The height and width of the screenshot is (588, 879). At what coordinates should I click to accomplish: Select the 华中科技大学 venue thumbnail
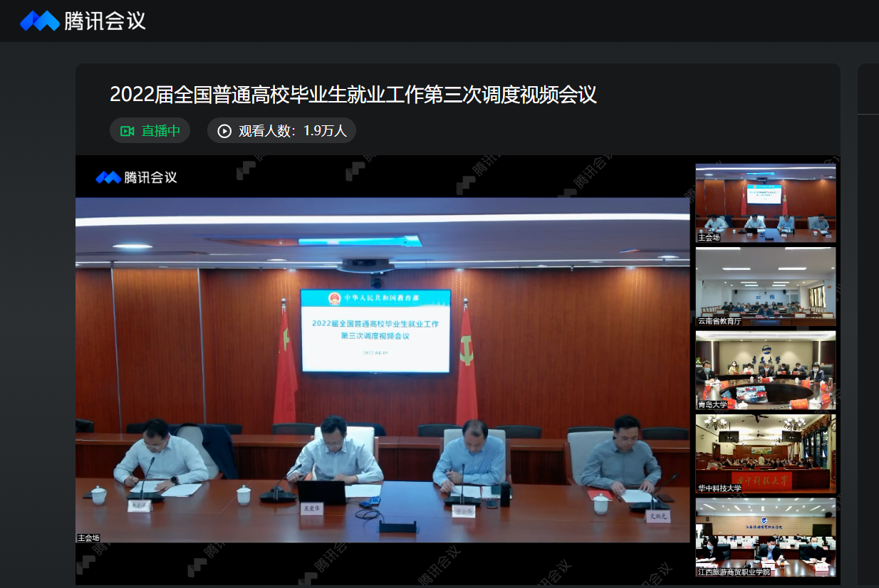click(765, 453)
